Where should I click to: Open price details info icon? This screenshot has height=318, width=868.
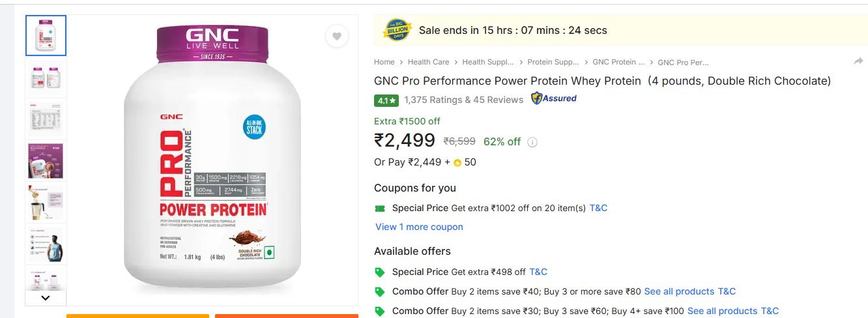532,142
